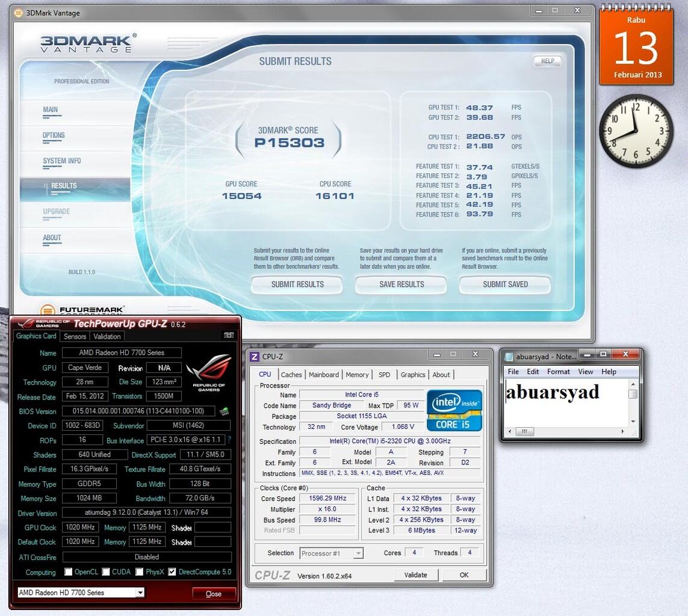This screenshot has width=688, height=616.
Task: Click the GPU-Z screenshot camera icon
Action: pyautogui.click(x=229, y=336)
